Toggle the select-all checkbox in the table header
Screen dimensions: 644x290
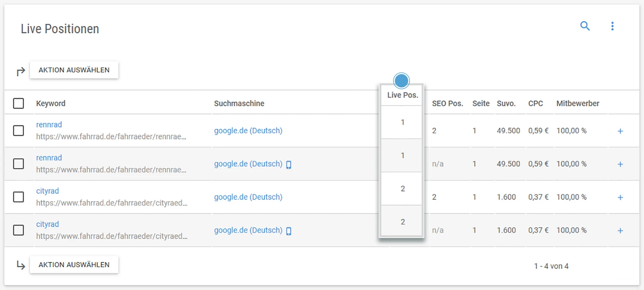point(18,103)
